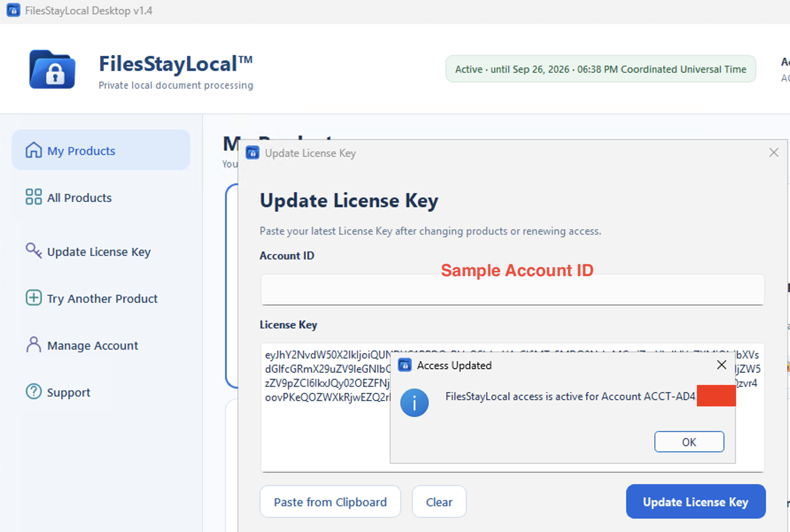Screen dimensions: 790x532
Task: Click the Clear button
Action: [x=439, y=501]
